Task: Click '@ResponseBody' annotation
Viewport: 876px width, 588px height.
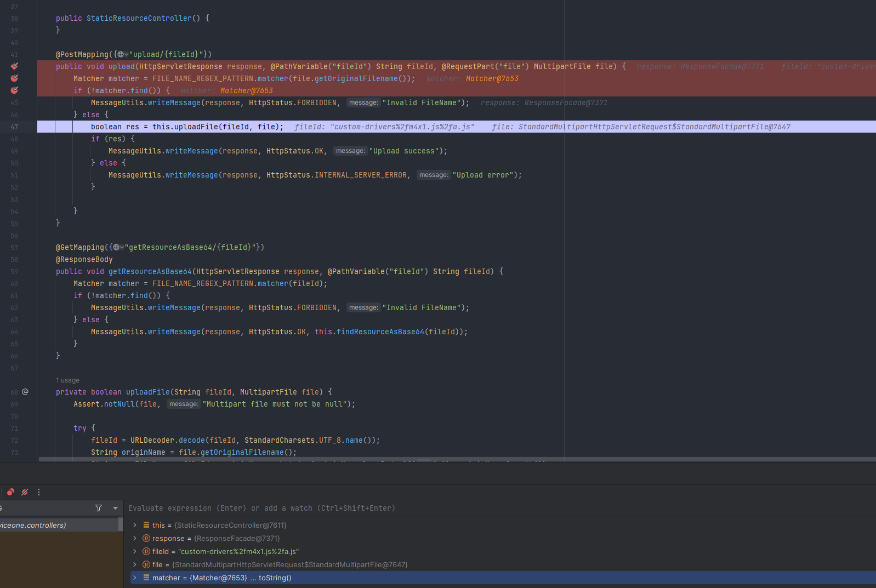Action: pyautogui.click(x=84, y=259)
